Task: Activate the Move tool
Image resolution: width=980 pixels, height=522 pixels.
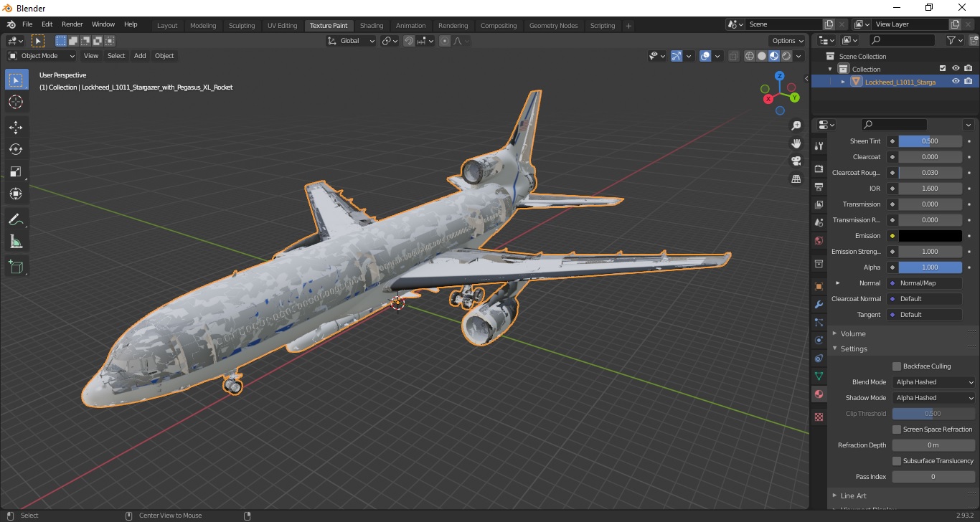Action: [x=16, y=128]
